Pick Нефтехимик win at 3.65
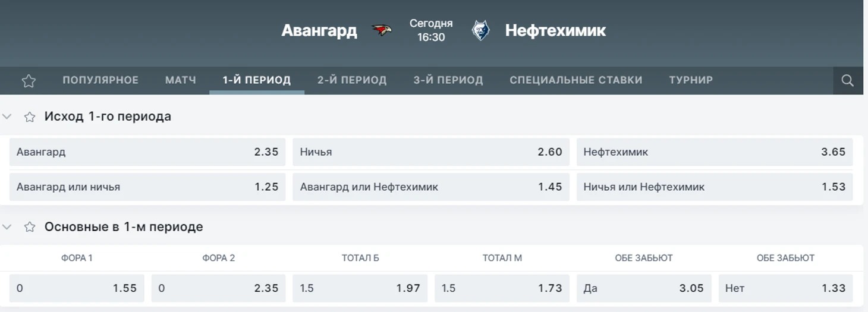The image size is (868, 312). pyautogui.click(x=715, y=152)
